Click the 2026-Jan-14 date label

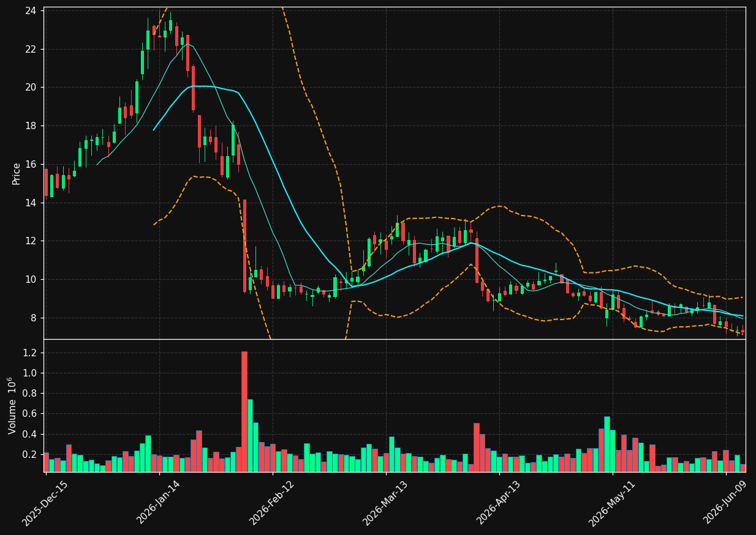[159, 503]
